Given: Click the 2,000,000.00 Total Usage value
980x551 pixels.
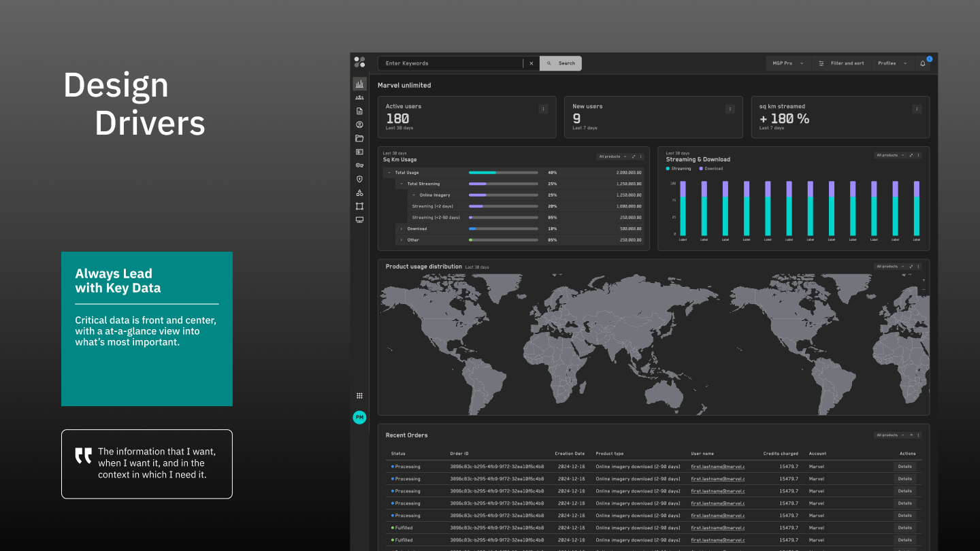Looking at the screenshot, I should (627, 173).
